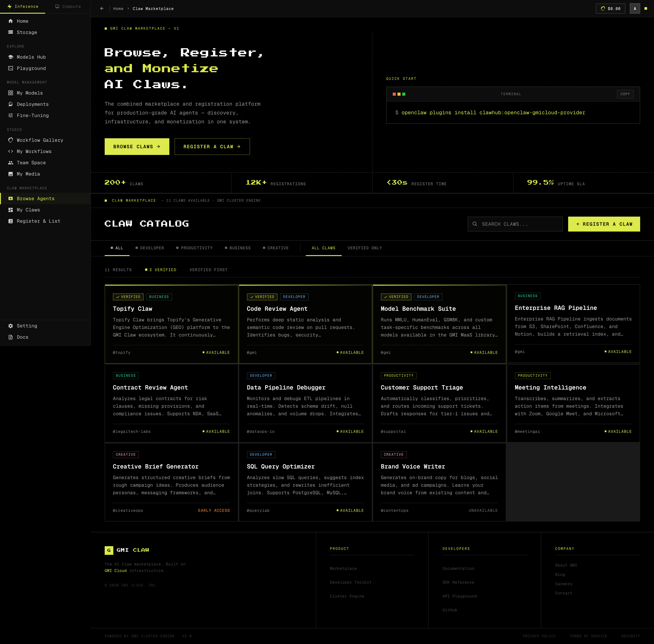Open Workflow Gallery from the sidebar
This screenshot has width=654, height=644.
[x=40, y=140]
